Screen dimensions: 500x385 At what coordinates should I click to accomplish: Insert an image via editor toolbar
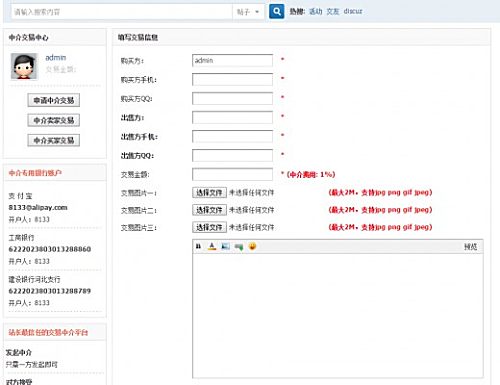(x=225, y=246)
